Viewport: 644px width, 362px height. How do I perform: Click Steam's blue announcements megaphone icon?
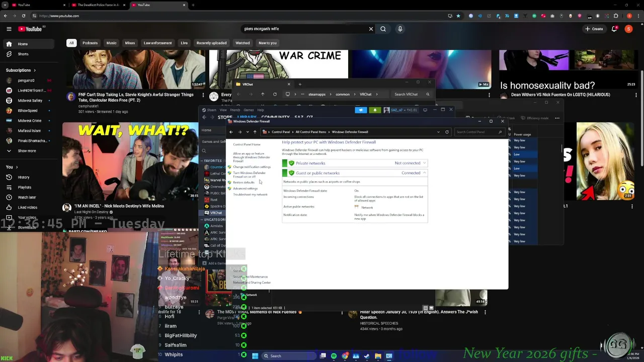pos(361,110)
